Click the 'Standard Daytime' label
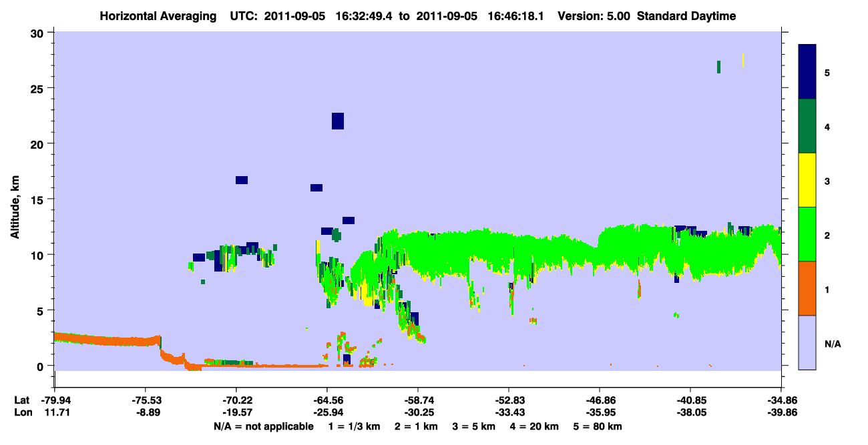Image resolution: width=868 pixels, height=445 pixels. [686, 16]
